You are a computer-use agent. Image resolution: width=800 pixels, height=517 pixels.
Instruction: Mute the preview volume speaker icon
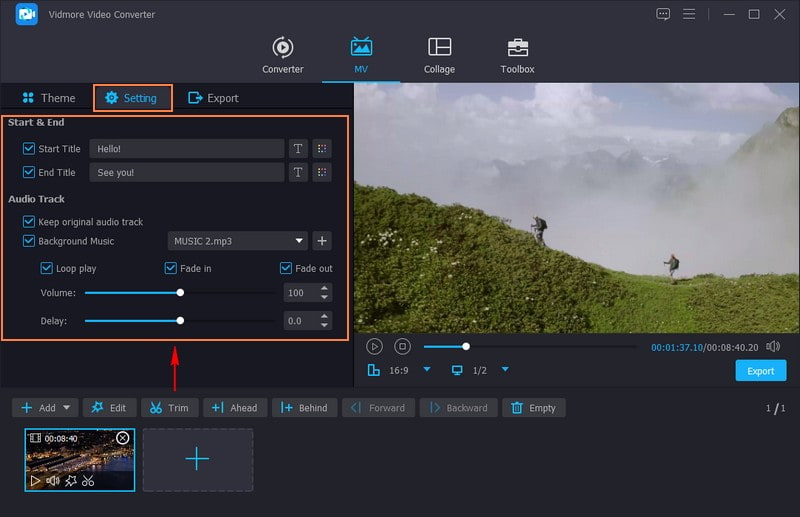coord(773,346)
